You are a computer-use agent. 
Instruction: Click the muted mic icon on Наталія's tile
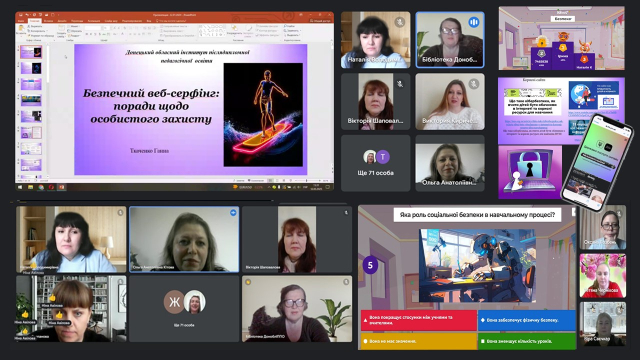point(400,22)
